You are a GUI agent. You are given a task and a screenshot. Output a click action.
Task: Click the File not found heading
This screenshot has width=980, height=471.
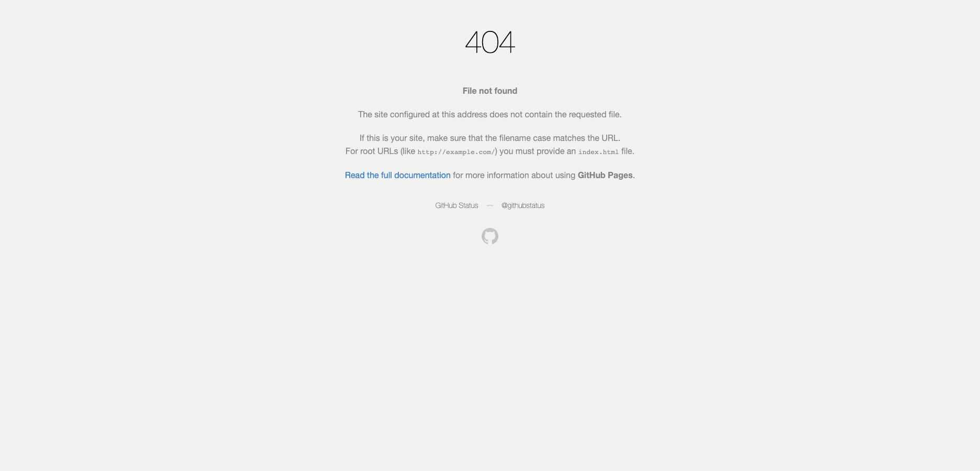pos(490,91)
